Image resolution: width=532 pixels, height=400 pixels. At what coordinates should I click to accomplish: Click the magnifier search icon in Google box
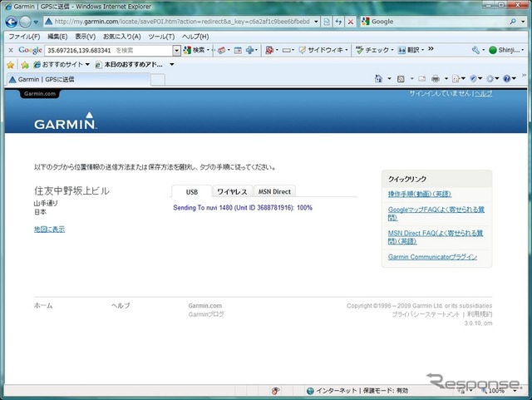point(513,22)
